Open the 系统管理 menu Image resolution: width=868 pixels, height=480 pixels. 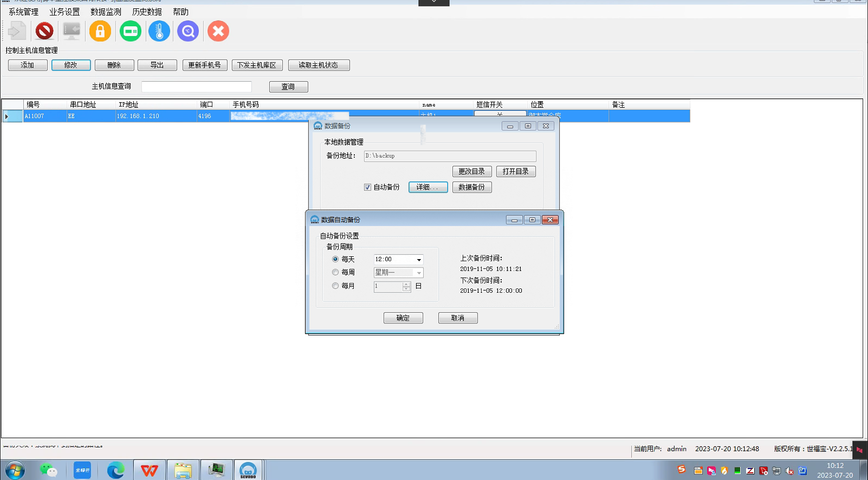[x=23, y=12]
